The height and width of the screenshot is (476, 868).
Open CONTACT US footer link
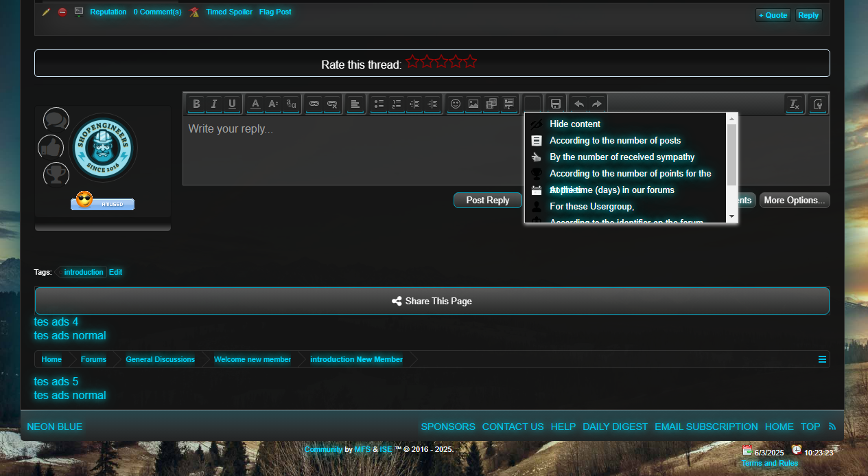click(x=513, y=427)
